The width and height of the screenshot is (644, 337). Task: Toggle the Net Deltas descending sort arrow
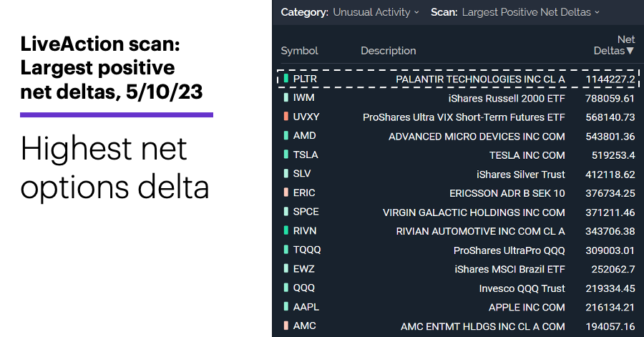click(x=630, y=51)
